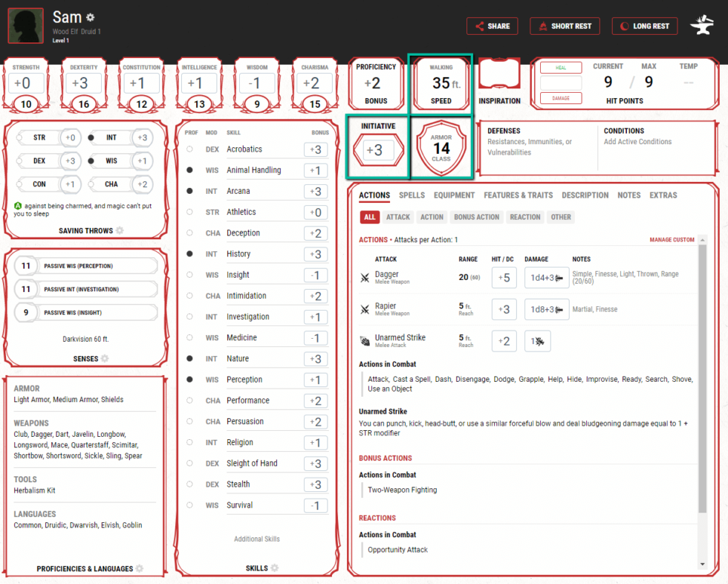
Task: Open Saving Throws settings gear
Action: [x=120, y=231]
